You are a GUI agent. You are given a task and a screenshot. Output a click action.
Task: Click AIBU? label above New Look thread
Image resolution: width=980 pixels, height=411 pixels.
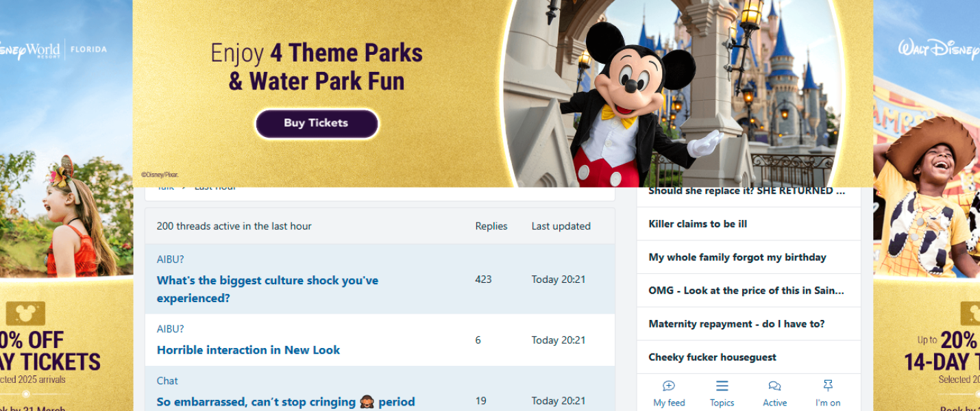(x=170, y=329)
